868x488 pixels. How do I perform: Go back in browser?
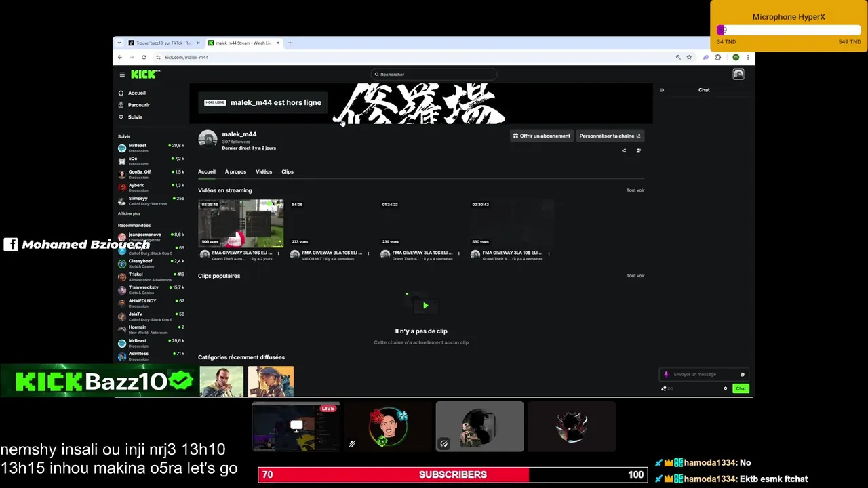coord(120,57)
